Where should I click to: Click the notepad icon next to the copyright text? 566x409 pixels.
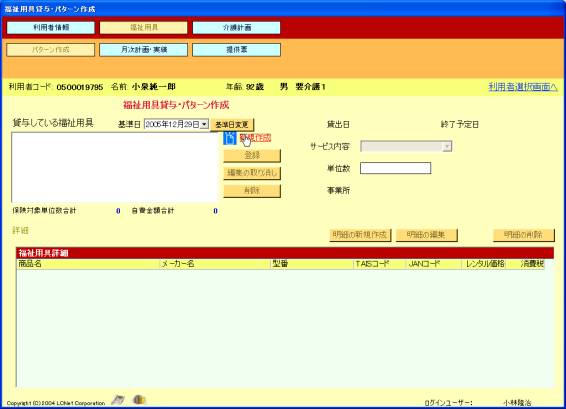(x=118, y=400)
